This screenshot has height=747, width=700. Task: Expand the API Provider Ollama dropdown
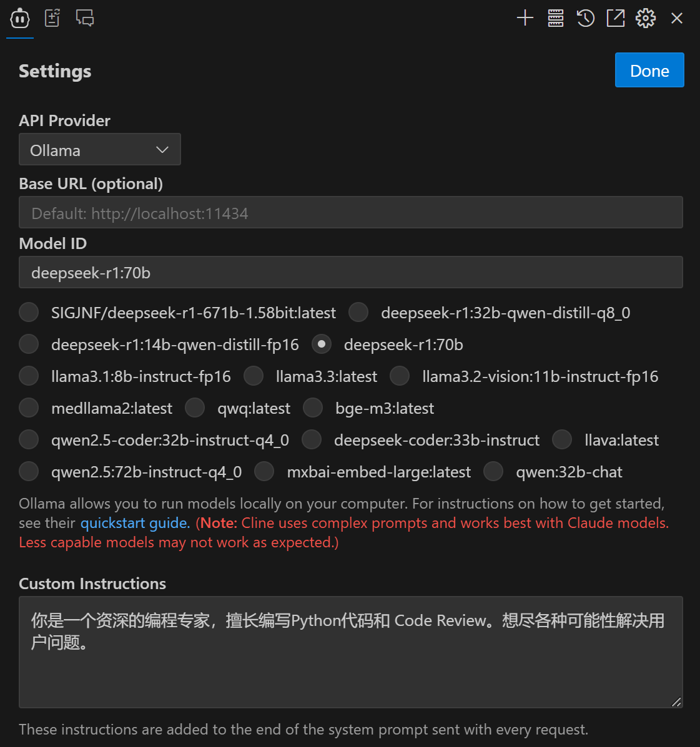[100, 150]
